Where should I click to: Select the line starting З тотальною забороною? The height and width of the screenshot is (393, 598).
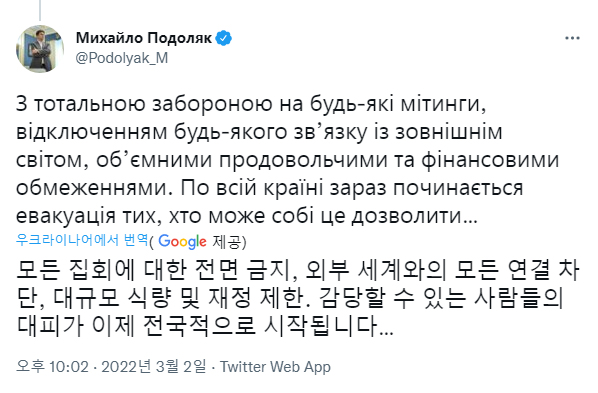coord(251,104)
